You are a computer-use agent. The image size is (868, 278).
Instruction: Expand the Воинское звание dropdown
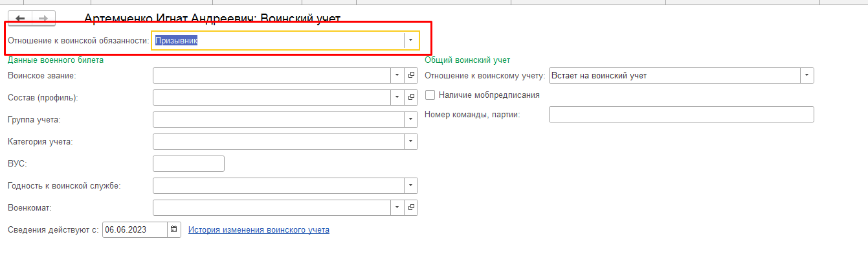point(397,76)
